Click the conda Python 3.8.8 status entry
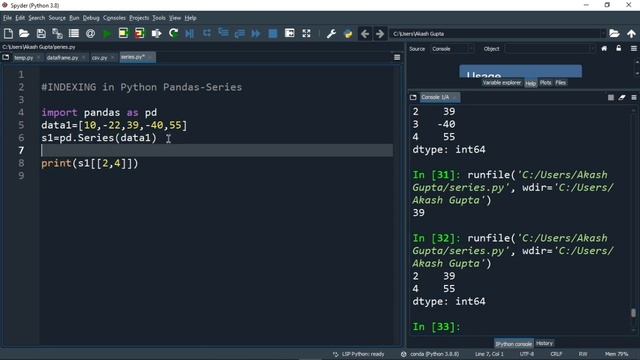640x360 pixels. (430, 354)
